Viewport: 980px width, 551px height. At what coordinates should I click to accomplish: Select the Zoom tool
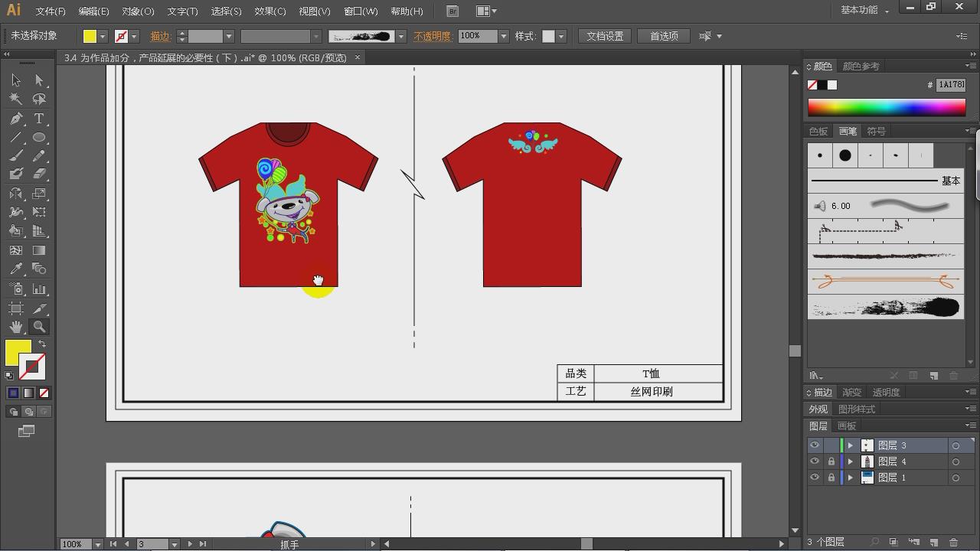39,327
